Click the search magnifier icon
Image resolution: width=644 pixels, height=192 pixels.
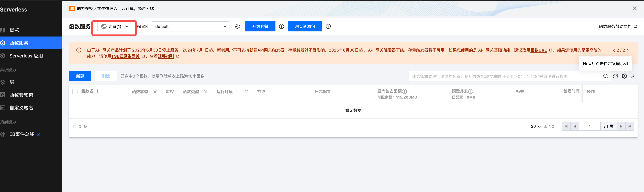pyautogui.click(x=605, y=76)
